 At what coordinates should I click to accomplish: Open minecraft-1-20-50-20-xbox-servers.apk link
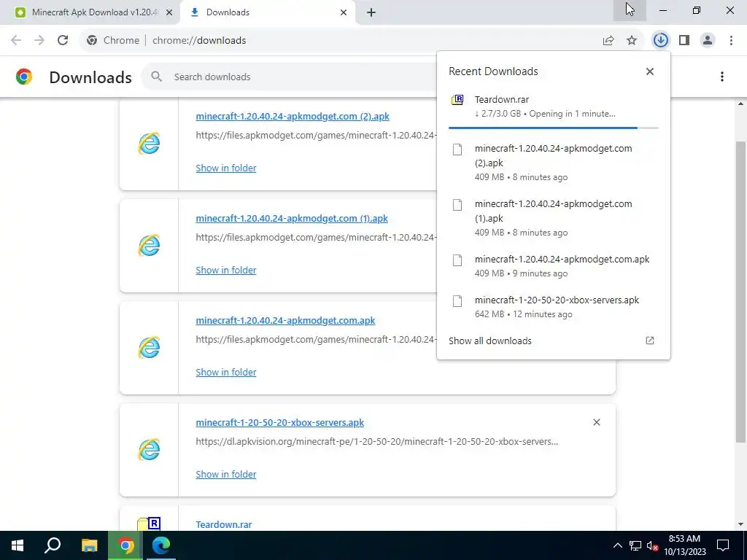tap(279, 422)
